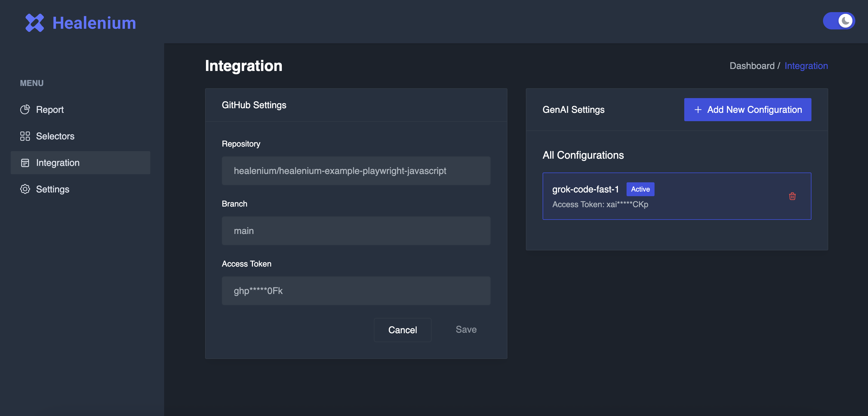Image resolution: width=868 pixels, height=416 pixels.
Task: Click the Dashboard breadcrumb link
Action: coord(752,66)
